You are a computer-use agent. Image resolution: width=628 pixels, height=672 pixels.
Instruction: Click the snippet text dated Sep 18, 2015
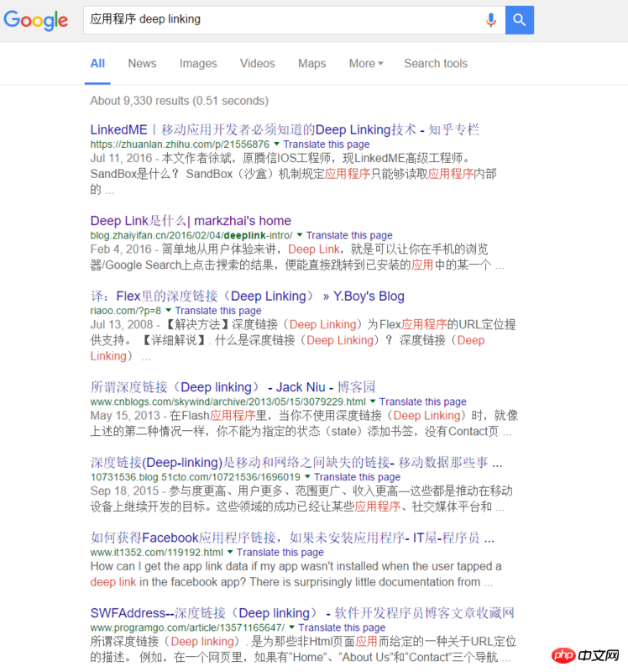(301, 499)
